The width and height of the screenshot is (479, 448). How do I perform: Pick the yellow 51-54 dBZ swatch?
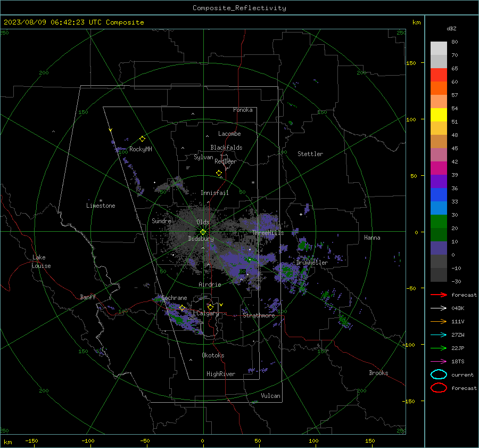[x=439, y=115]
